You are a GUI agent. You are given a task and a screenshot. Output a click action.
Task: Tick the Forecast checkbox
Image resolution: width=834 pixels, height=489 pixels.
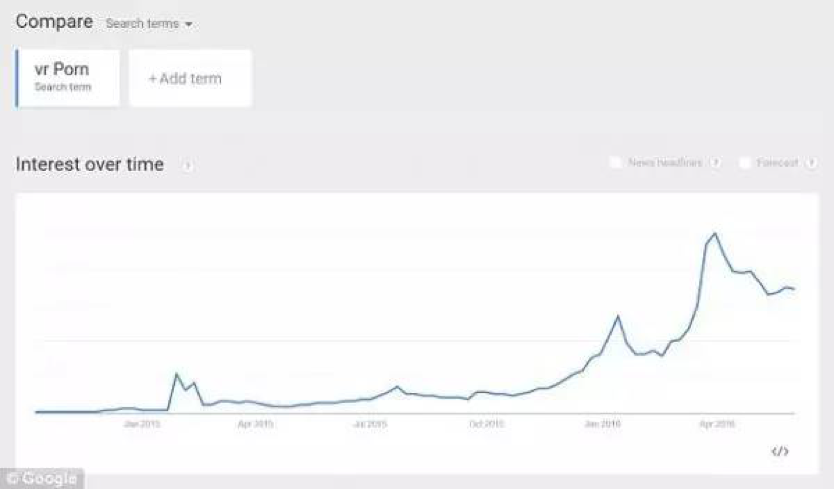pyautogui.click(x=745, y=162)
